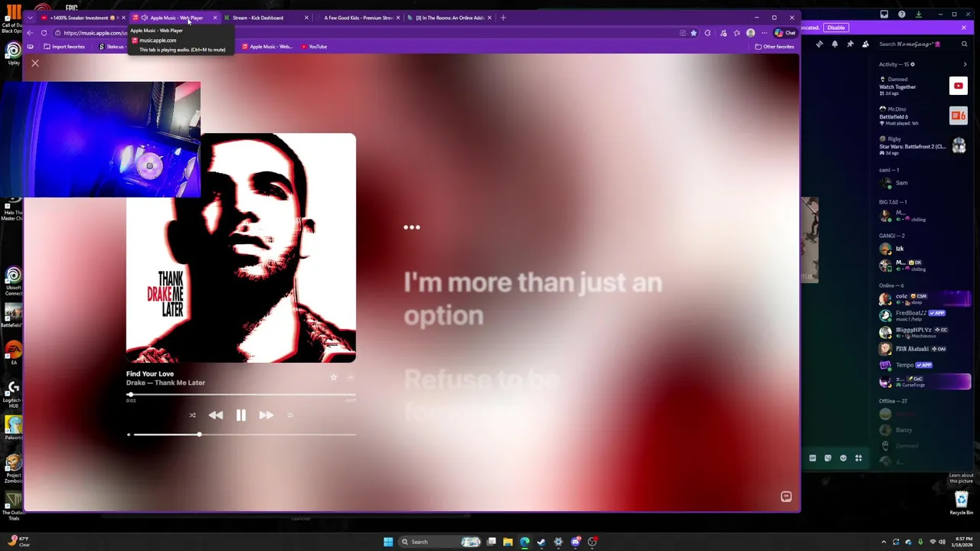This screenshot has height=551, width=980.
Task: Adjust the song progress bar
Action: [x=241, y=395]
